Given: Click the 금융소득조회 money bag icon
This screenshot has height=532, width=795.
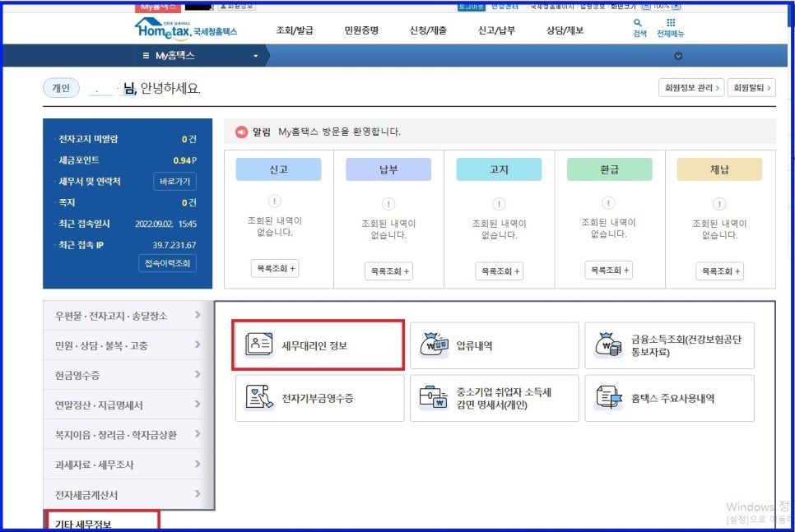Looking at the screenshot, I should [x=608, y=345].
